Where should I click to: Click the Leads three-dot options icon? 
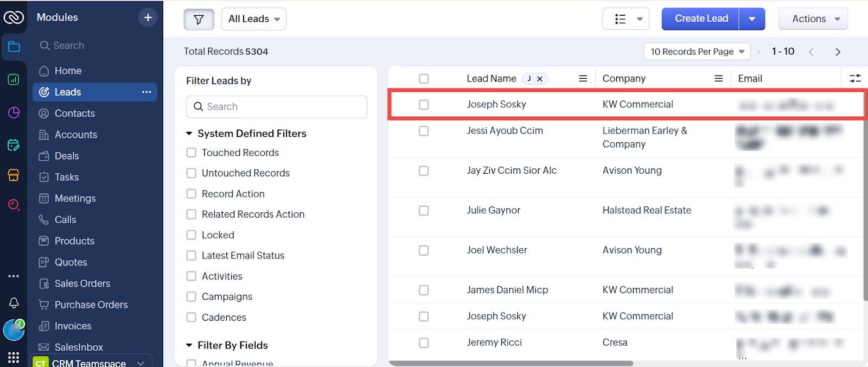(146, 92)
